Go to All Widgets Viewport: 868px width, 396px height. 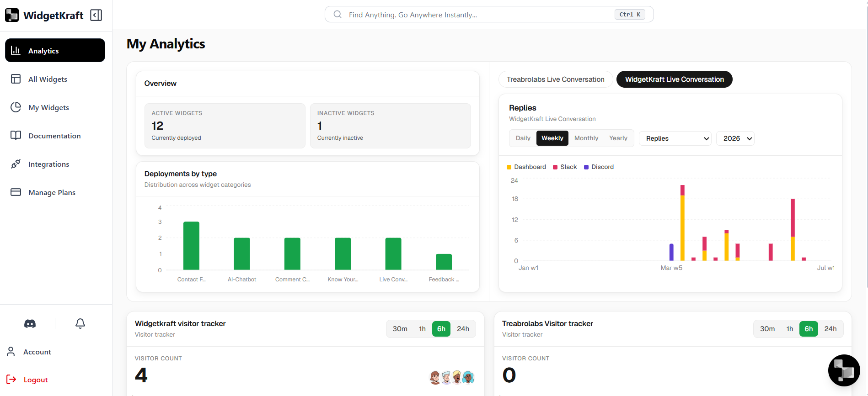[x=55, y=79]
